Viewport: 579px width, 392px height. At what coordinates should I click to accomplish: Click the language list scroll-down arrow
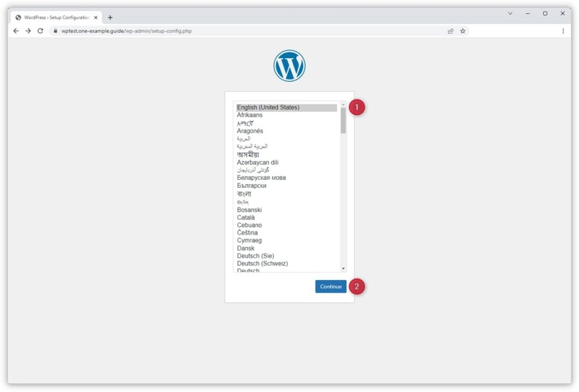(x=343, y=269)
